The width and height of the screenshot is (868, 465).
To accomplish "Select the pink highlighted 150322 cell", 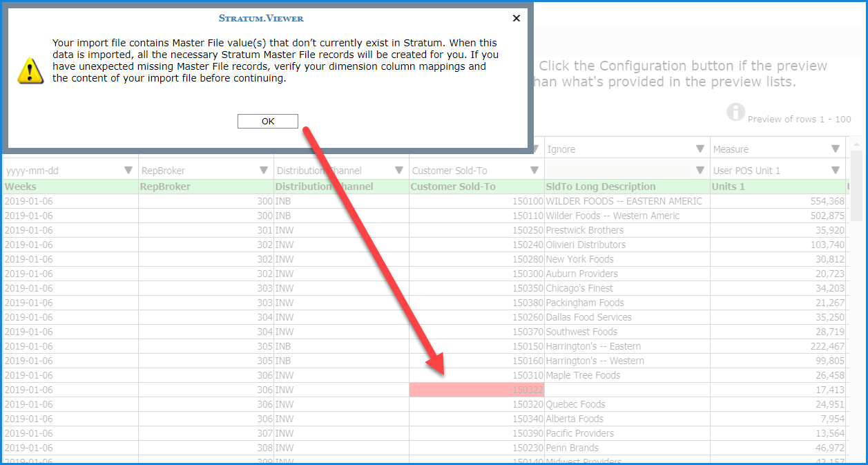I will click(476, 390).
